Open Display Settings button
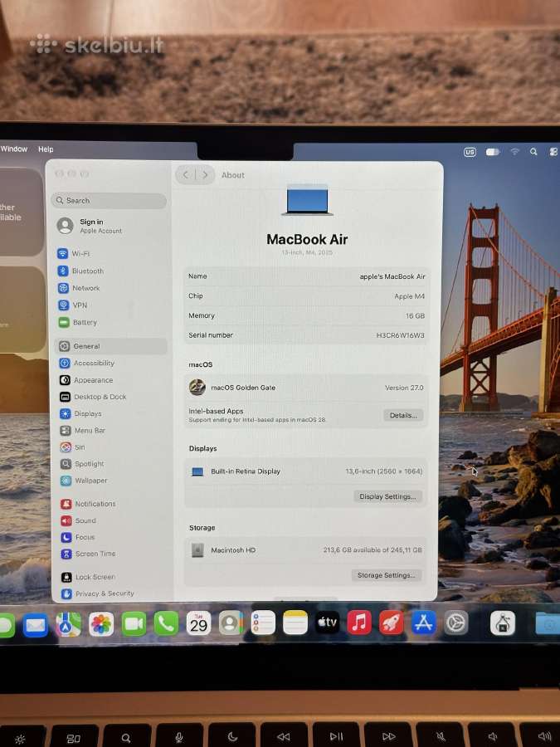Screen dimensions: 560x747 click(387, 496)
